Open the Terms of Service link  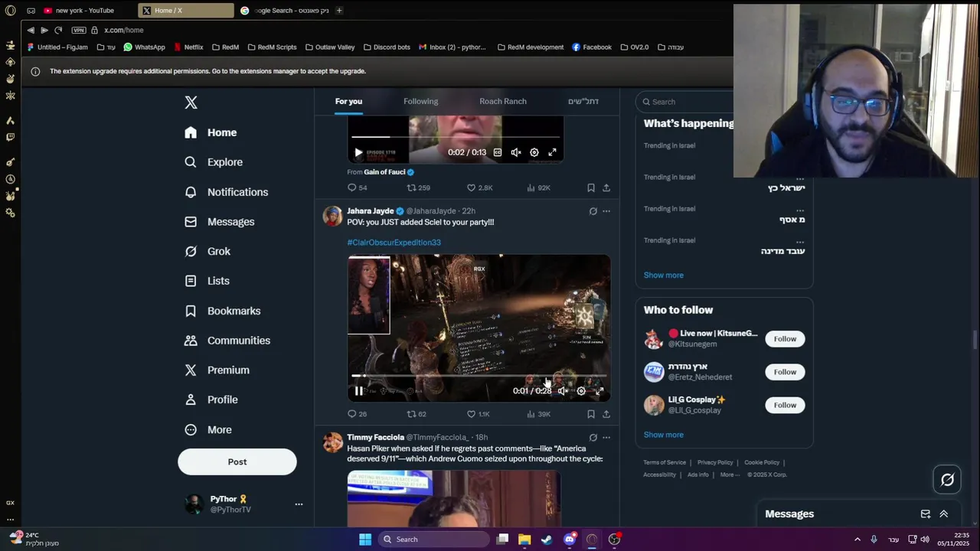click(x=665, y=462)
